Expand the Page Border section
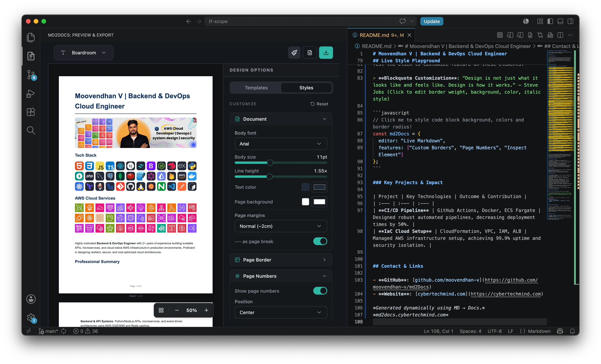Image resolution: width=601 pixels, height=364 pixels. [281, 260]
